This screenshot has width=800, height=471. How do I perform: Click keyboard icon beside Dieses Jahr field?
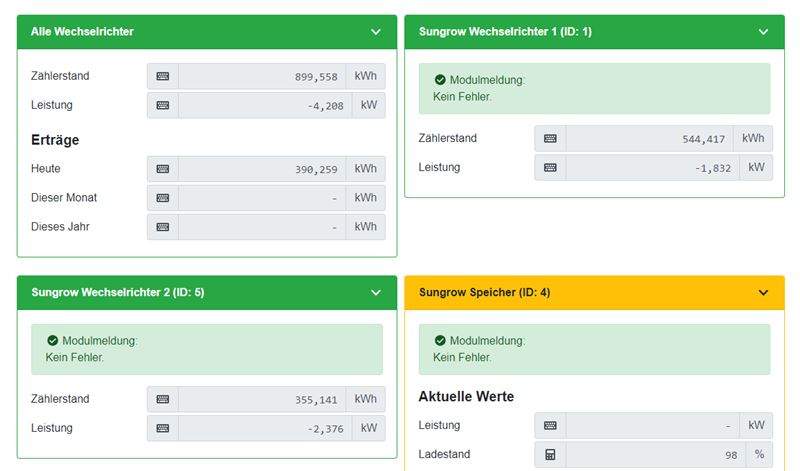[x=163, y=227]
